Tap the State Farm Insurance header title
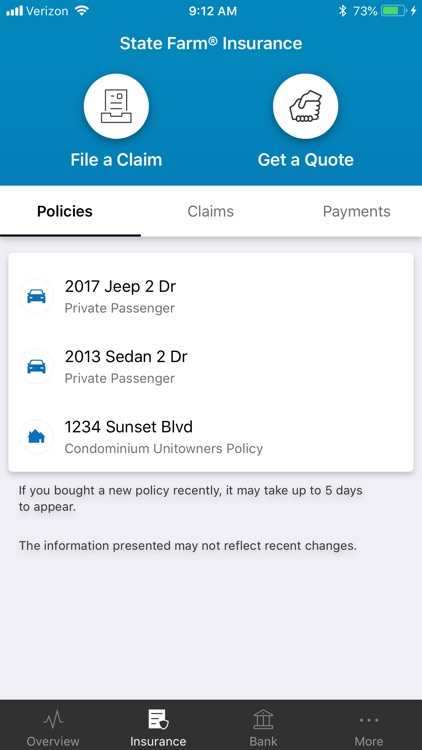The image size is (422, 750). [x=211, y=44]
